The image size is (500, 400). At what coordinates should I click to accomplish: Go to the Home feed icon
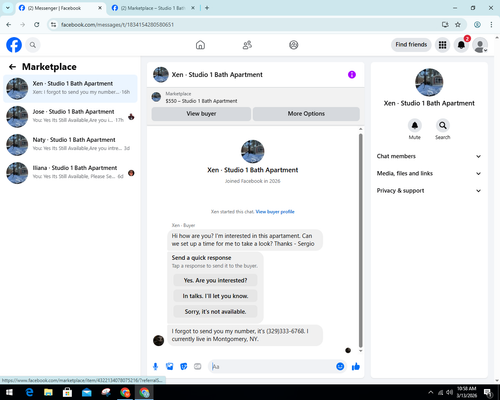(200, 45)
